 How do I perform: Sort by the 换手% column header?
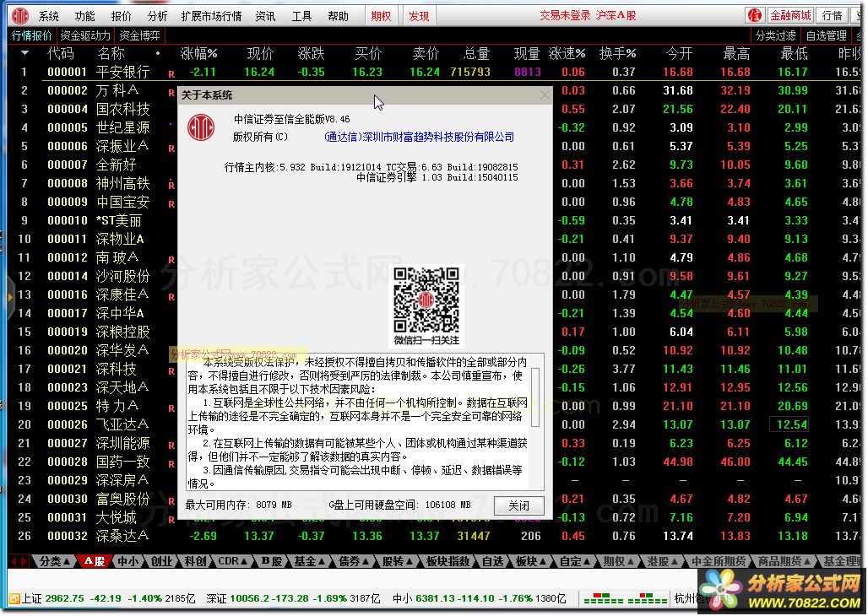pos(617,54)
